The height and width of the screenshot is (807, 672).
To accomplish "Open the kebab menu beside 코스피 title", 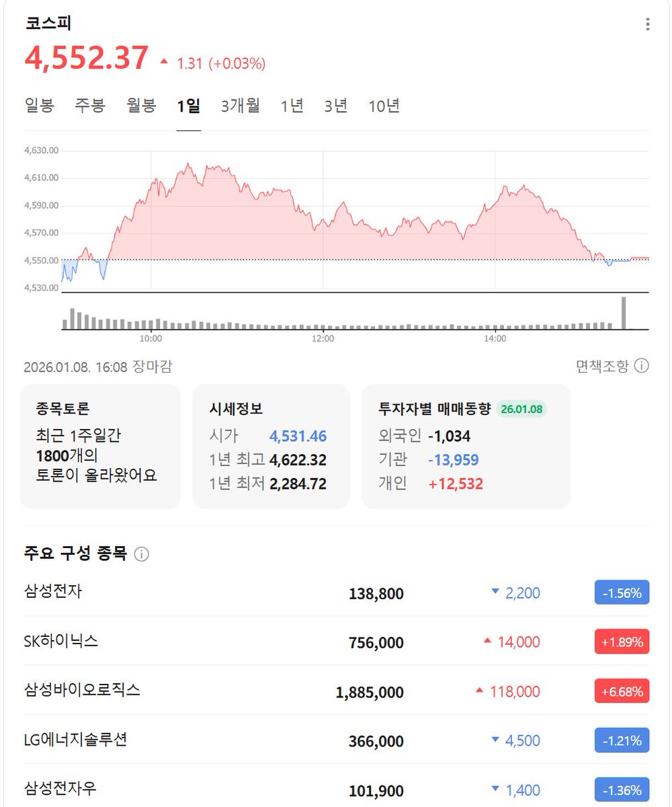I will tap(647, 23).
